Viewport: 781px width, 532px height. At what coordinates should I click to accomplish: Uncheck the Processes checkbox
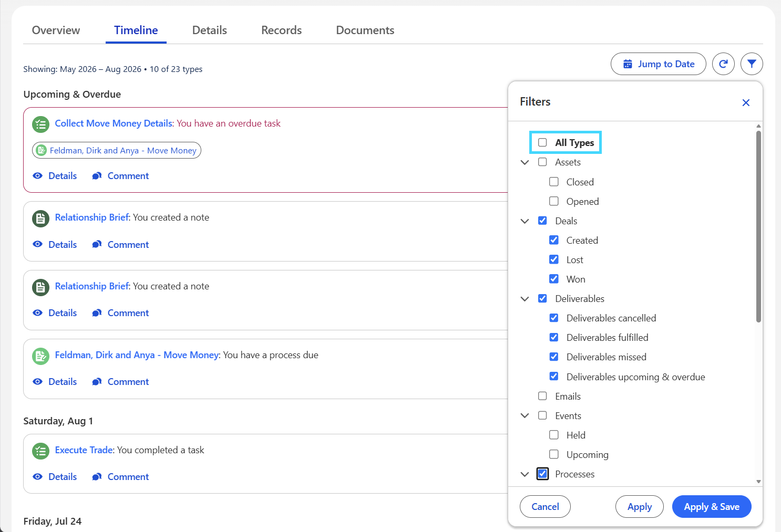[x=542, y=474]
